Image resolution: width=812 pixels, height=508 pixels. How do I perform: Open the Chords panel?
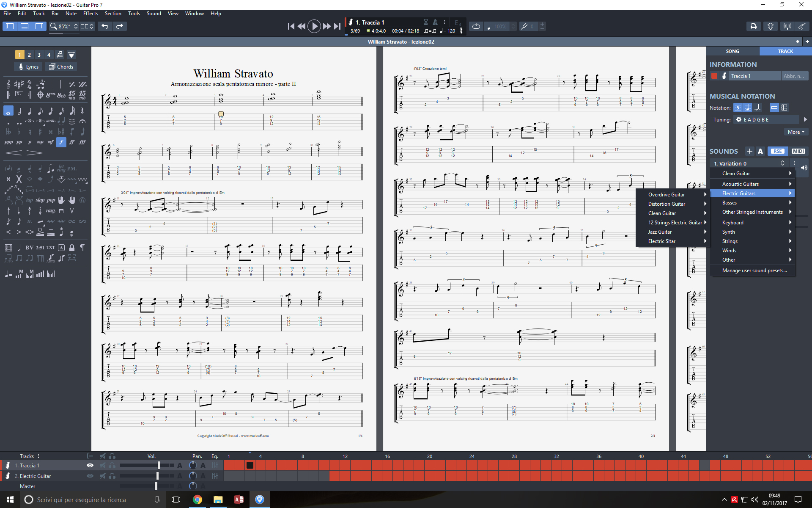[x=61, y=66]
